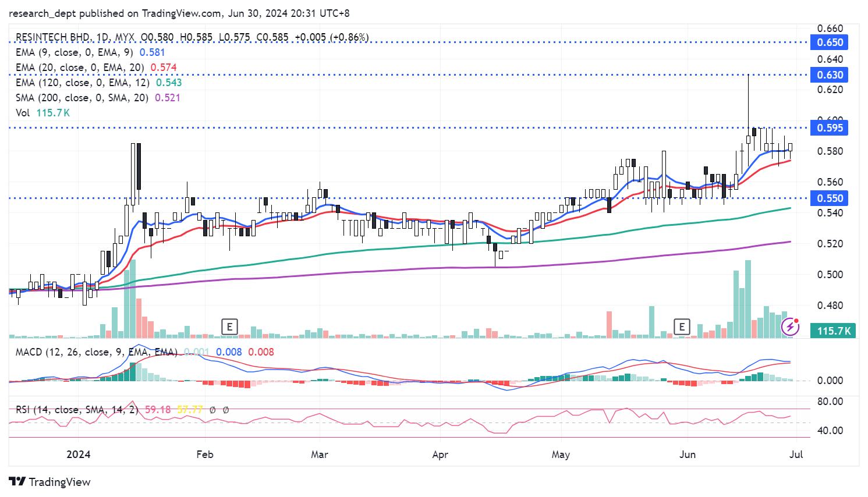Click the E earnings marker near June
Screen dimensions: 868x497
[x=681, y=327]
